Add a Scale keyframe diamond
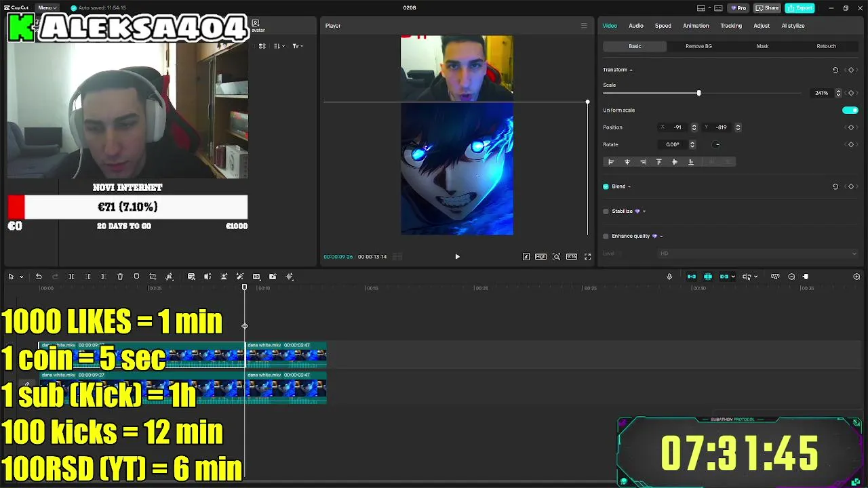868x488 pixels. point(851,93)
